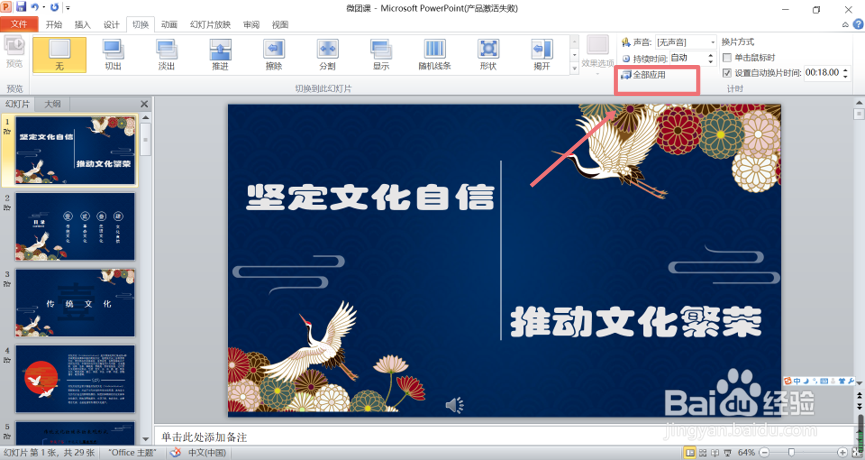Select slide 3 thumbnail 传统文化

pos(75,303)
